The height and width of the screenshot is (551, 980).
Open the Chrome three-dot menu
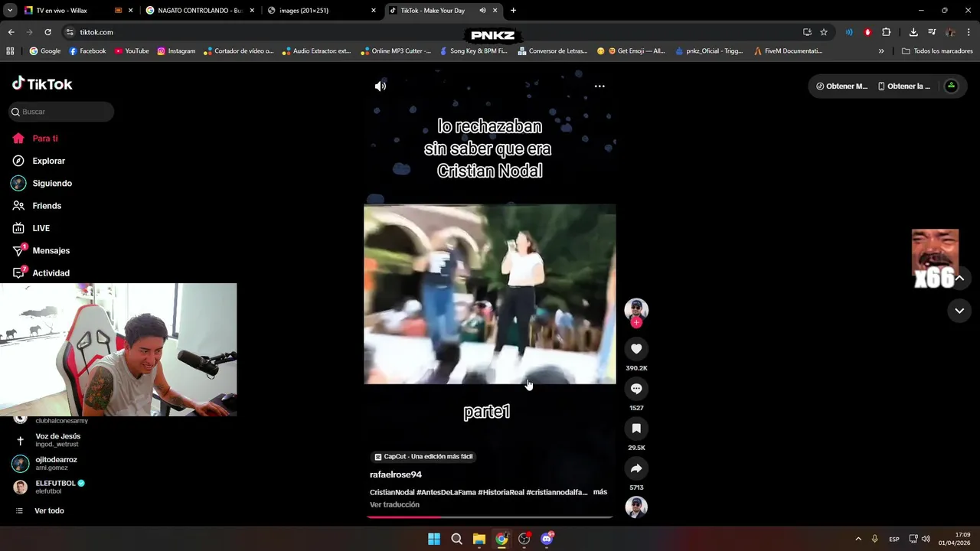click(x=969, y=32)
